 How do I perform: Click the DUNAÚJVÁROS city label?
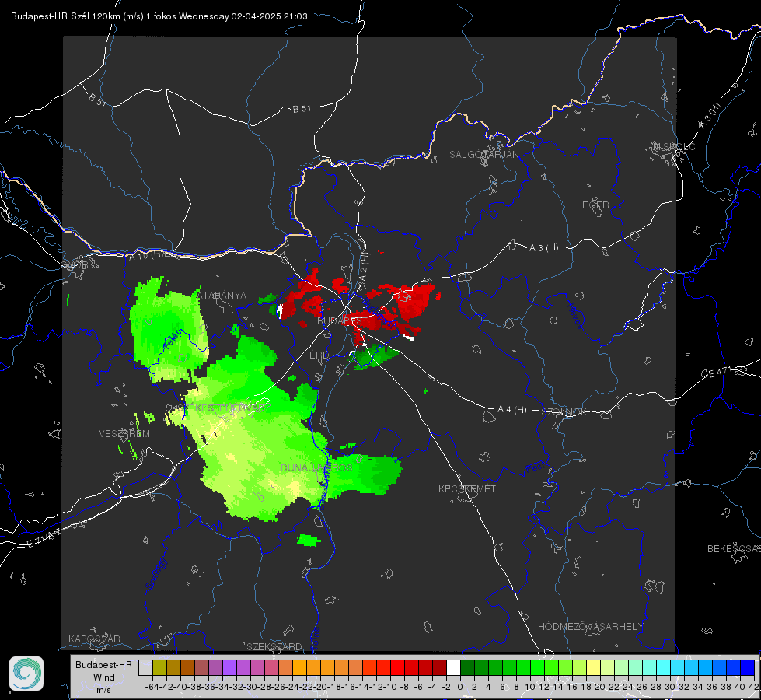click(316, 467)
